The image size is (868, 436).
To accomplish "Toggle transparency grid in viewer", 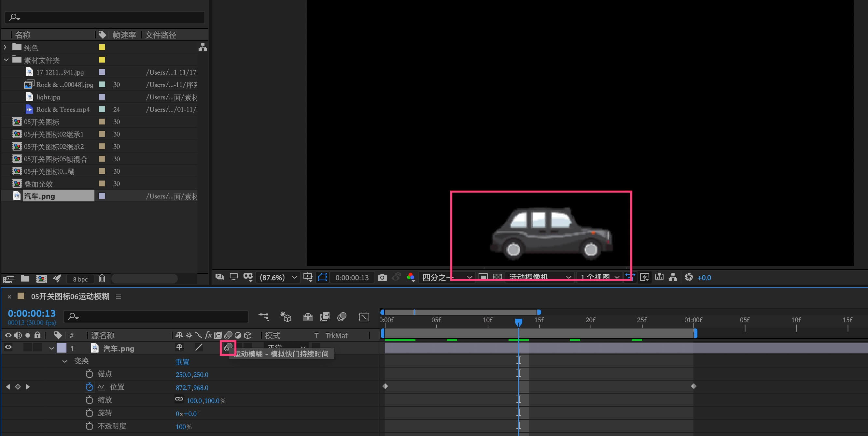I will pyautogui.click(x=497, y=277).
